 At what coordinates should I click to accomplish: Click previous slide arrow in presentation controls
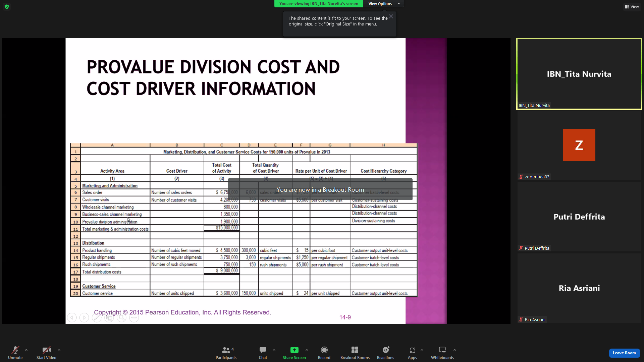click(72, 317)
